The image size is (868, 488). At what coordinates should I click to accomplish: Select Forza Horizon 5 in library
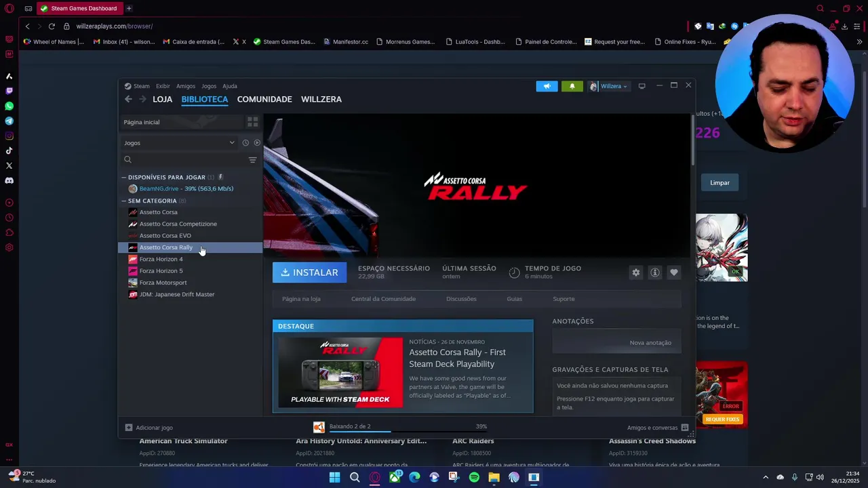tap(191, 270)
